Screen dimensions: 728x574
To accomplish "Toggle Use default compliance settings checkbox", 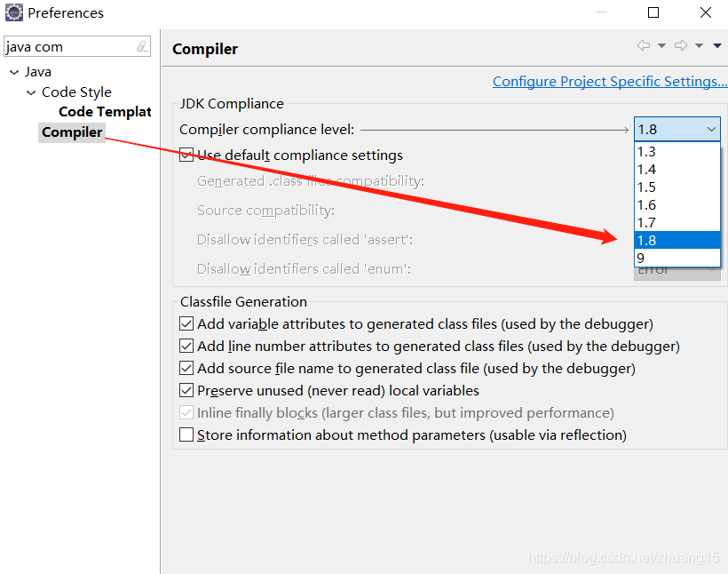I will 186,155.
